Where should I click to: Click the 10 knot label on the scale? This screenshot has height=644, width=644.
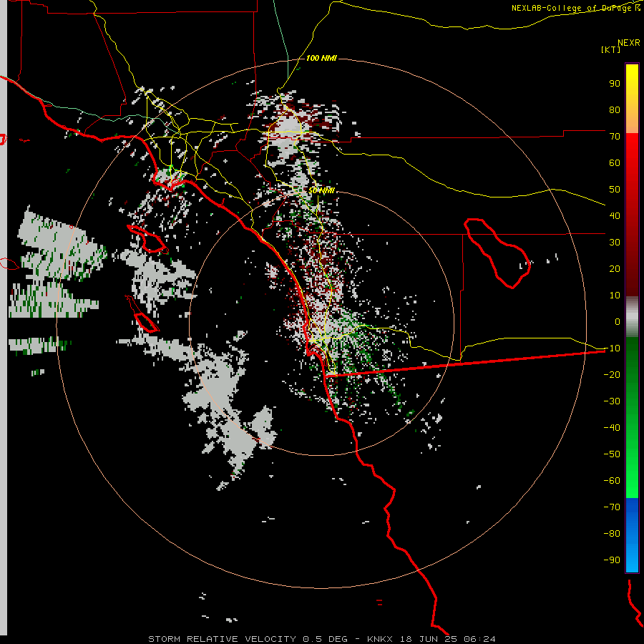point(615,296)
